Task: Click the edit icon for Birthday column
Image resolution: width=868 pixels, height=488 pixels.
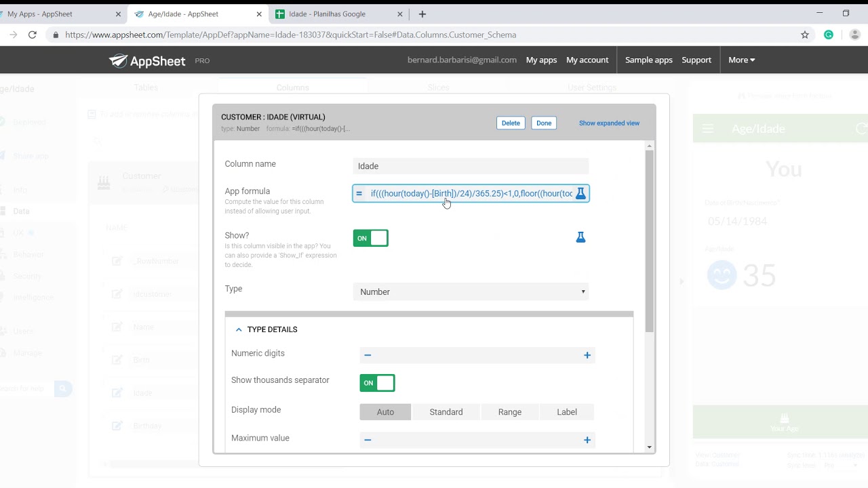Action: pos(117,426)
